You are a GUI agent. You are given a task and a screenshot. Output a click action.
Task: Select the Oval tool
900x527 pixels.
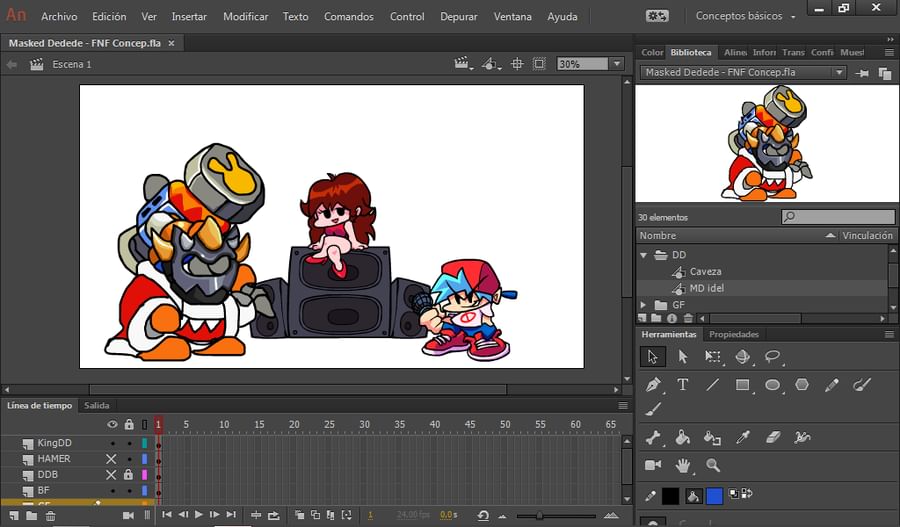click(x=773, y=385)
